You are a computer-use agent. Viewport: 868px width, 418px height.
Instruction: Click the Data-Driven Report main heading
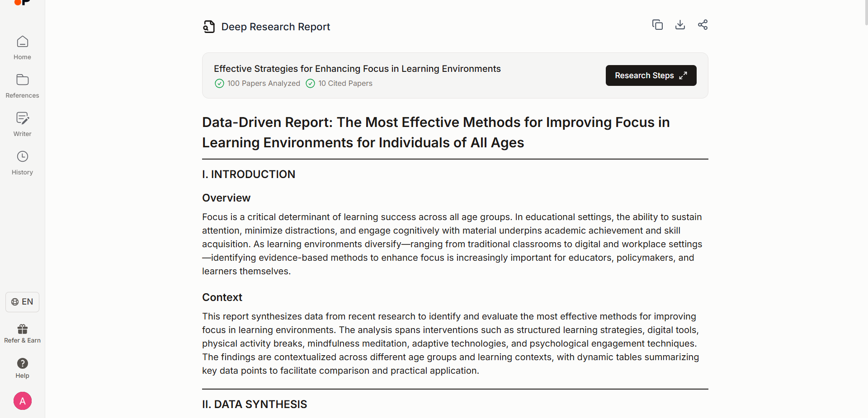(x=435, y=132)
